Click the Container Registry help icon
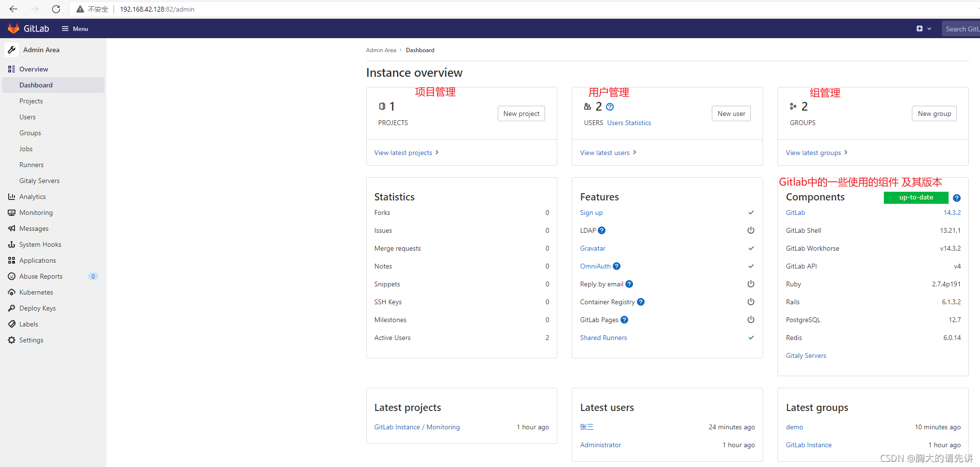This screenshot has height=467, width=980. (641, 302)
